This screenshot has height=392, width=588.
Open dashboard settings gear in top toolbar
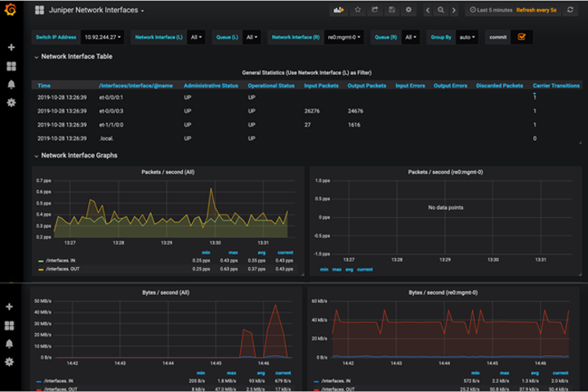click(409, 11)
